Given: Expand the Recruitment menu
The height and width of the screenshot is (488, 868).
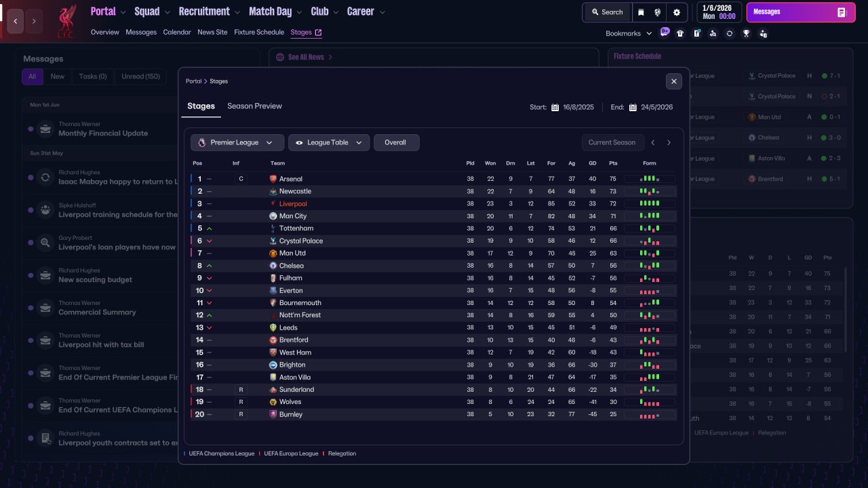Looking at the screenshot, I should [210, 12].
